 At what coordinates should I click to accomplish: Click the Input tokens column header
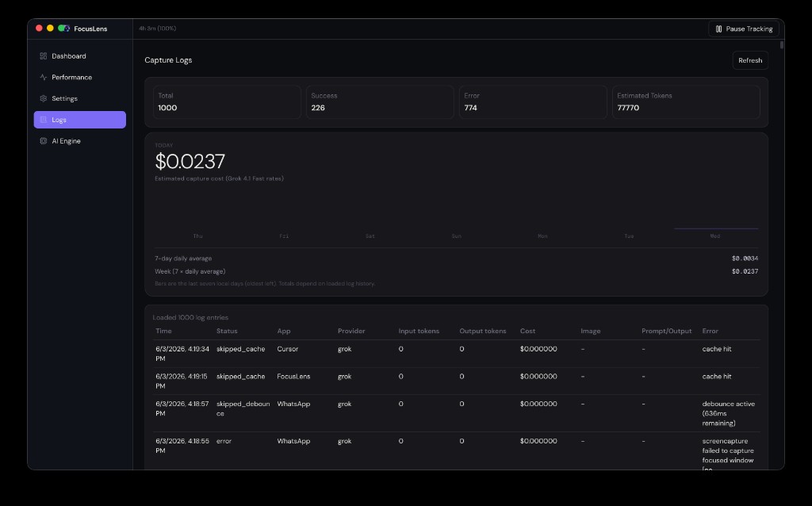pyautogui.click(x=419, y=331)
